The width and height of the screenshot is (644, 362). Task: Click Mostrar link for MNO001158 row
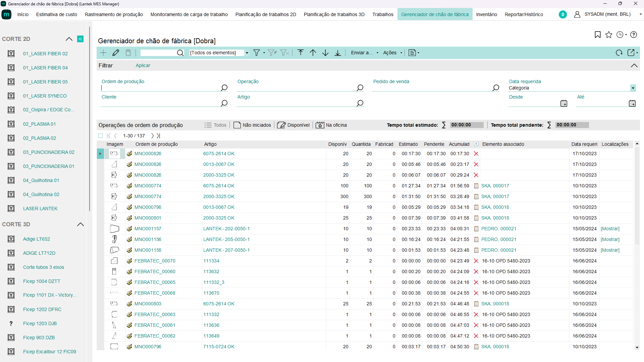coord(610,250)
